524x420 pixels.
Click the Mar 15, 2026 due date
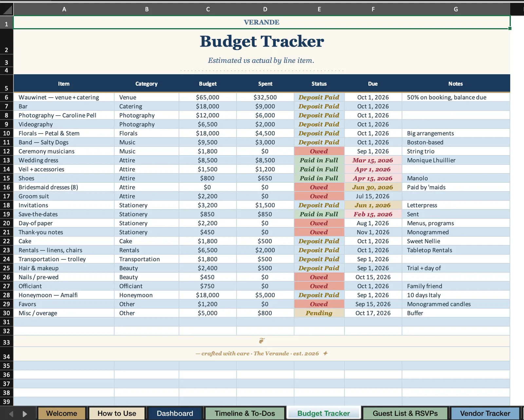click(x=373, y=160)
